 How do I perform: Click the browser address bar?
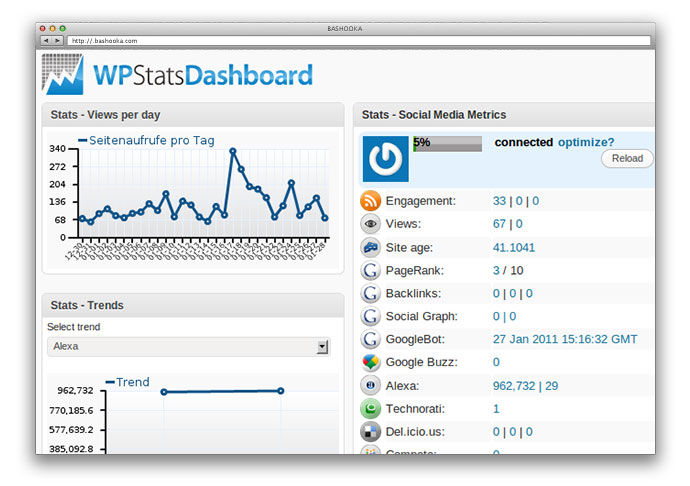click(x=360, y=40)
